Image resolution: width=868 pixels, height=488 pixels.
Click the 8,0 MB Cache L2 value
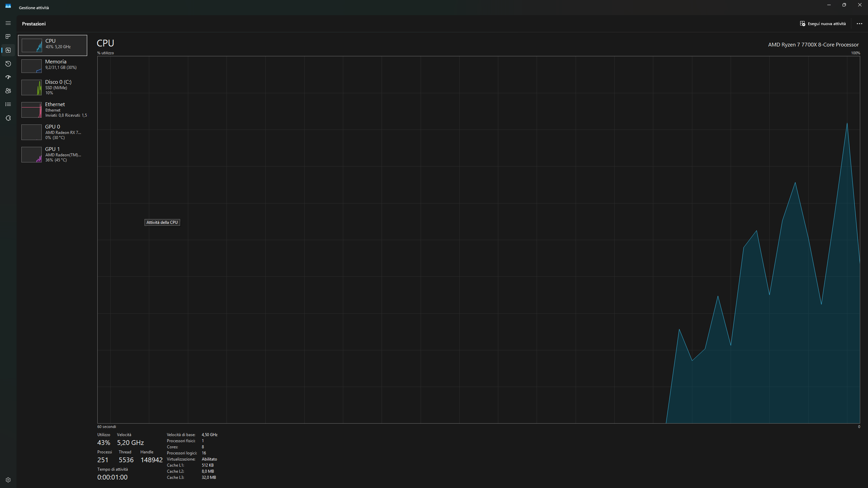pos(208,471)
